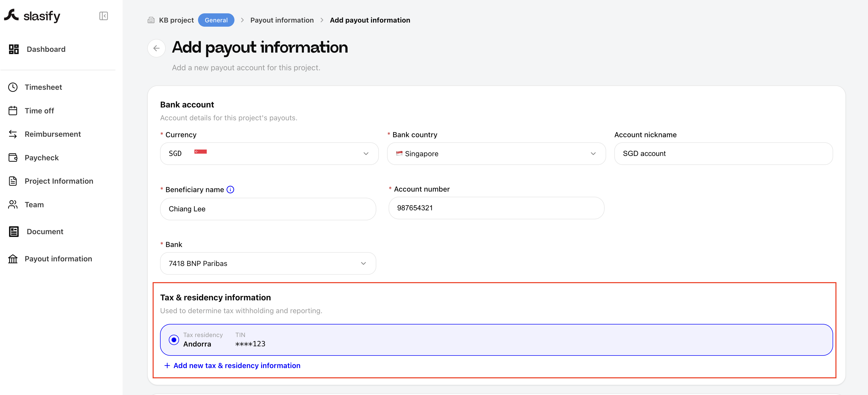Viewport: 868px width, 395px height.
Task: Open Project Information sidebar item
Action: (59, 181)
